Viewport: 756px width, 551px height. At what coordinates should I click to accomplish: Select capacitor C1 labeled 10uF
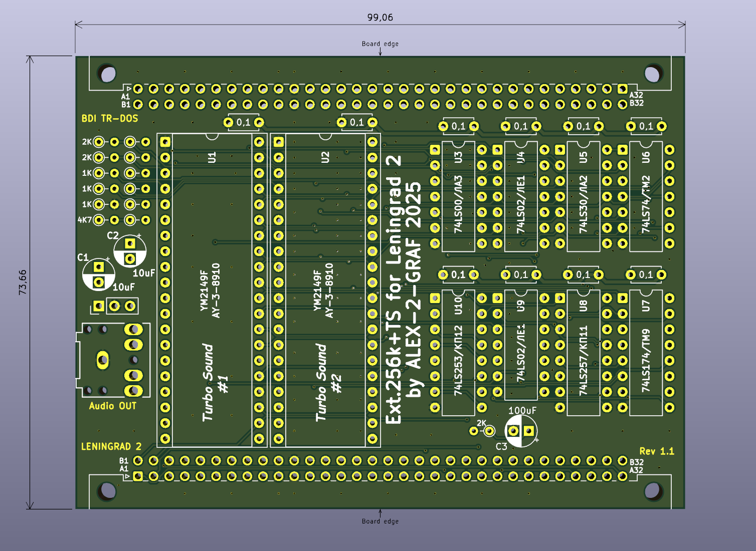coord(99,274)
